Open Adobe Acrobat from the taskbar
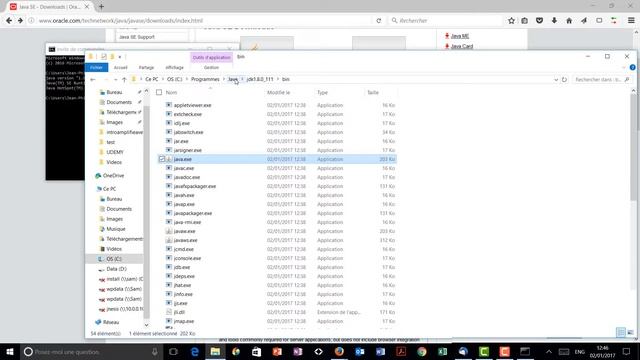 [x=401, y=351]
